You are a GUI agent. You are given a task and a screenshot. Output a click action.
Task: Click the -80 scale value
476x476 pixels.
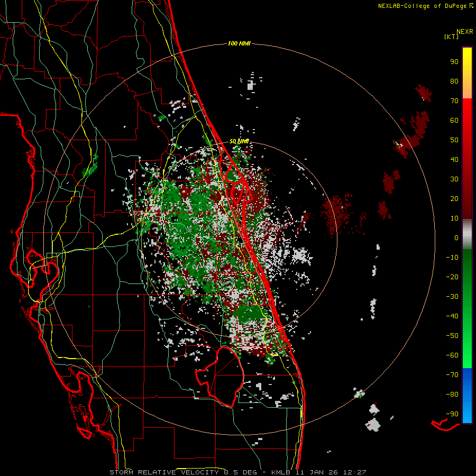pyautogui.click(x=452, y=395)
